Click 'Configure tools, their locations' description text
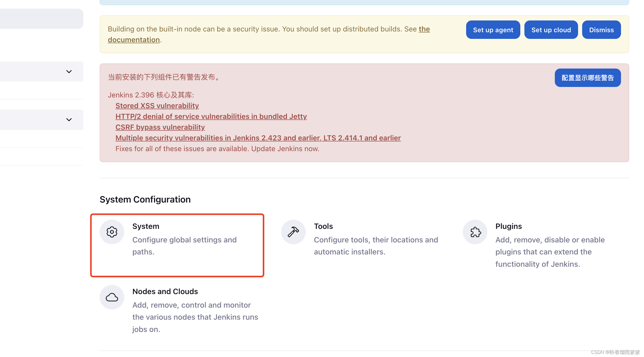 (x=376, y=246)
